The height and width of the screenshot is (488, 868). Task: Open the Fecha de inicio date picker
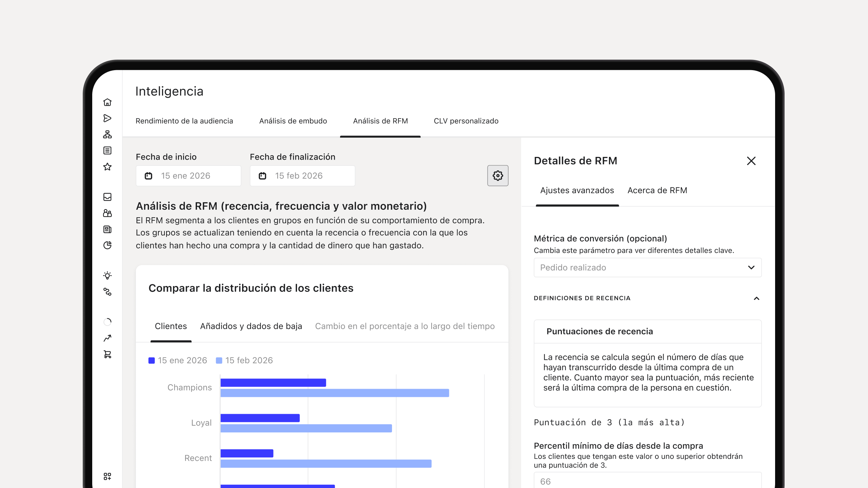(x=189, y=176)
